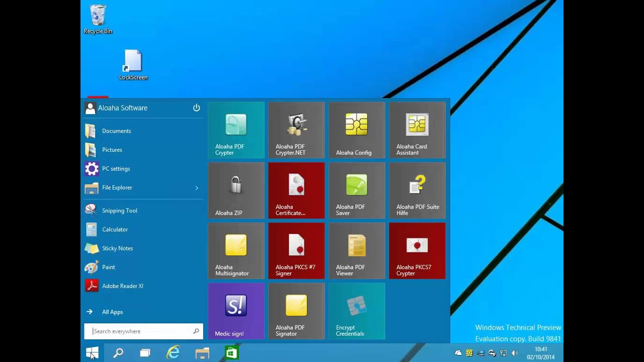Open Aloaha PDF Saver tile

(357, 191)
